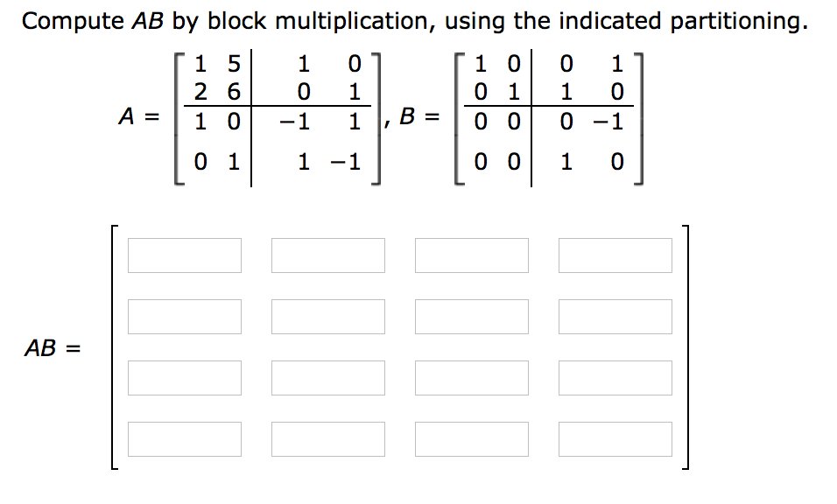The width and height of the screenshot is (837, 504).
Task: Click the row 3 column 2 answer box
Action: click(328, 378)
